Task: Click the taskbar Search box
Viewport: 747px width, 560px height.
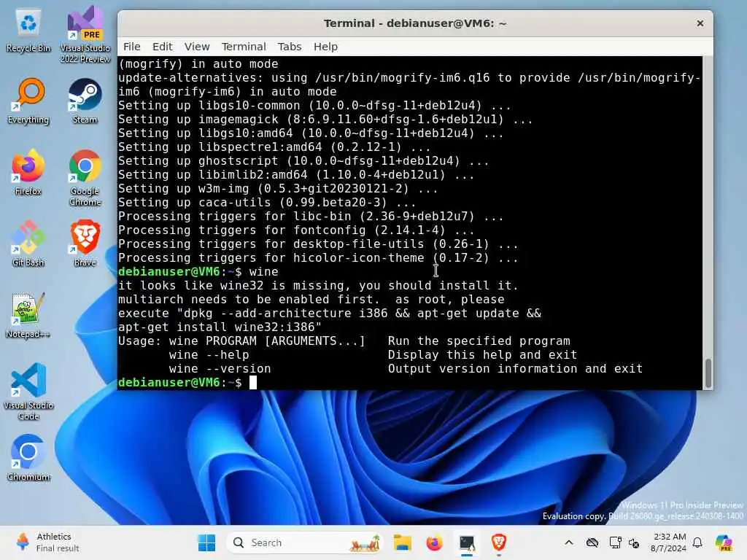Action: click(x=306, y=542)
